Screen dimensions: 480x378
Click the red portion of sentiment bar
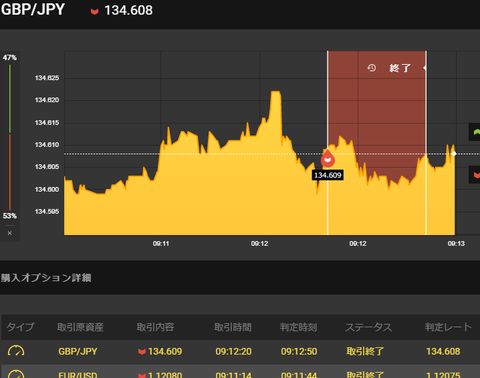click(10, 172)
